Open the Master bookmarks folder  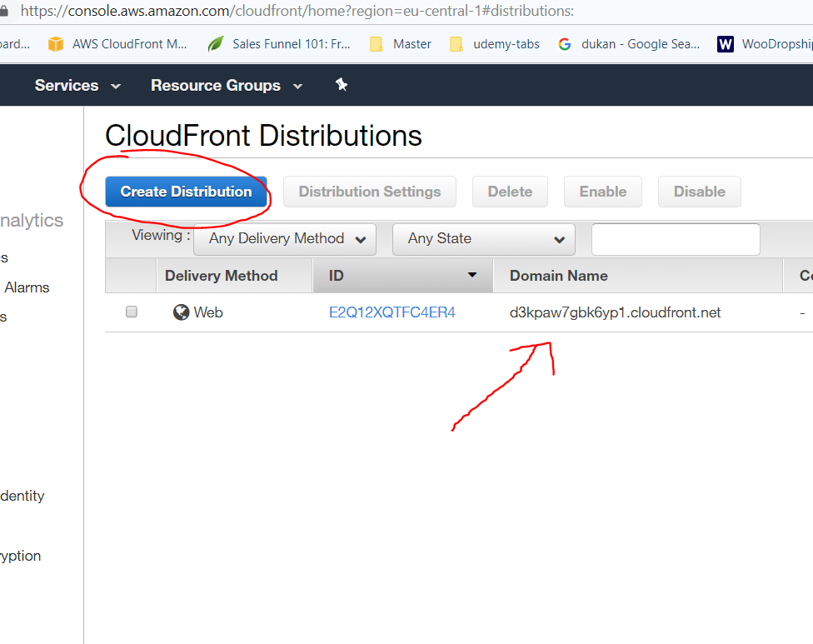pyautogui.click(x=401, y=44)
